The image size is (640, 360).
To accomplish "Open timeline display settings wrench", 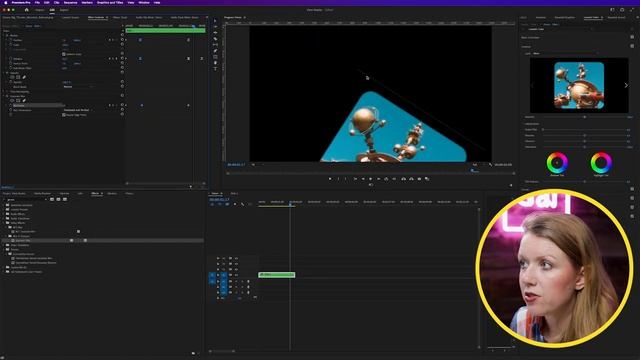I will point(242,204).
